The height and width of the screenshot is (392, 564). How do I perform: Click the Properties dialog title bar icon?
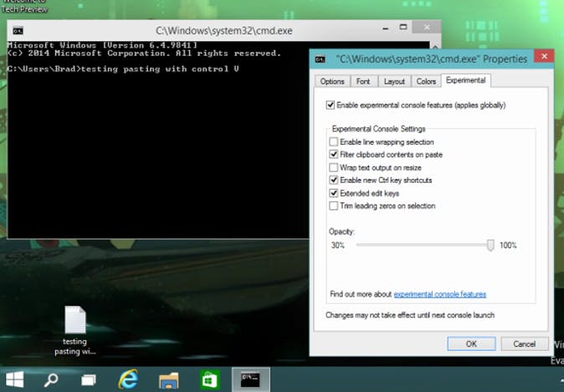[x=320, y=59]
